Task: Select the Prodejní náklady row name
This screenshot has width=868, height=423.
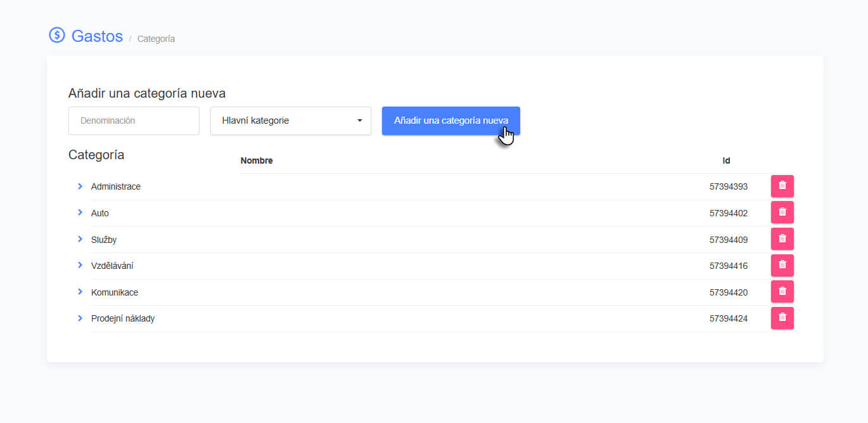Action: pyautogui.click(x=123, y=318)
